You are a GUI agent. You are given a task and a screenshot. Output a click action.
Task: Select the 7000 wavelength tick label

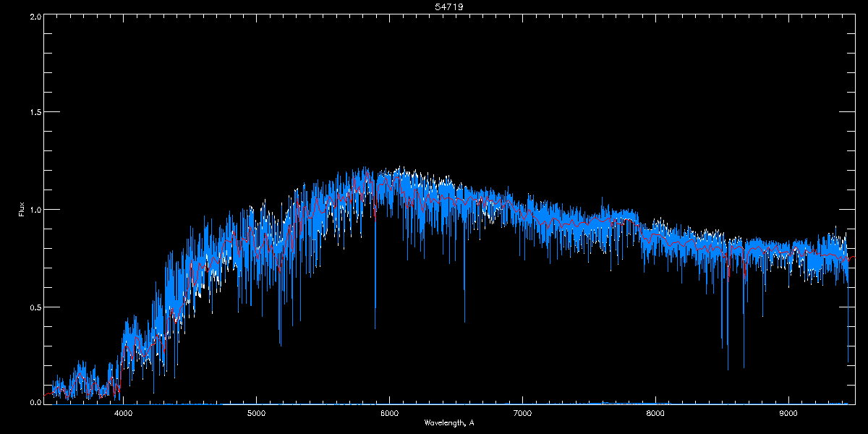[x=522, y=413]
